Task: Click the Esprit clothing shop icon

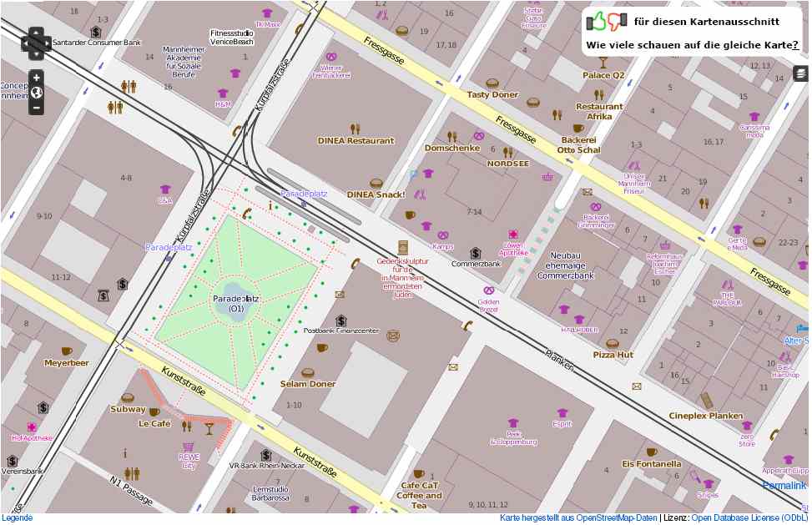Action: coord(562,413)
